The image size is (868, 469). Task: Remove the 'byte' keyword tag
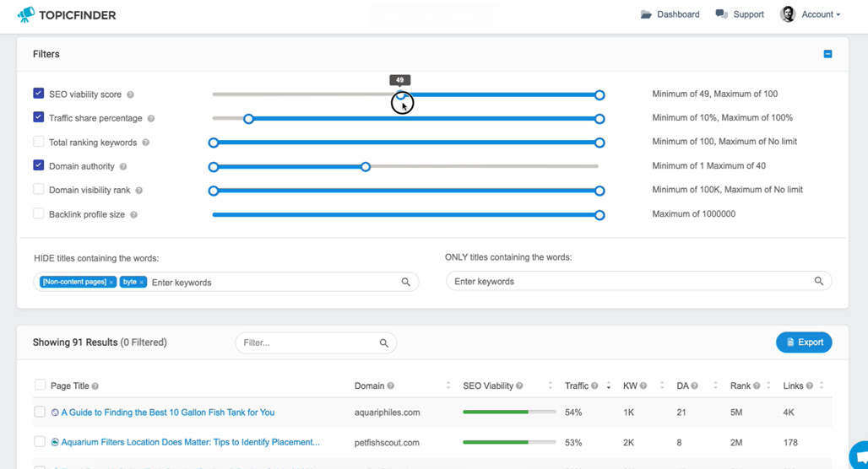pos(142,282)
